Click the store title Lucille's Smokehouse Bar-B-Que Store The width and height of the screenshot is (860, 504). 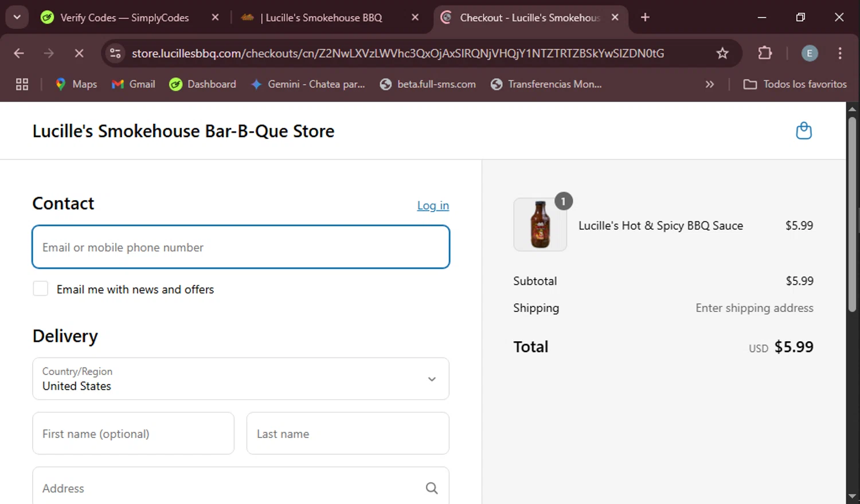click(x=183, y=131)
